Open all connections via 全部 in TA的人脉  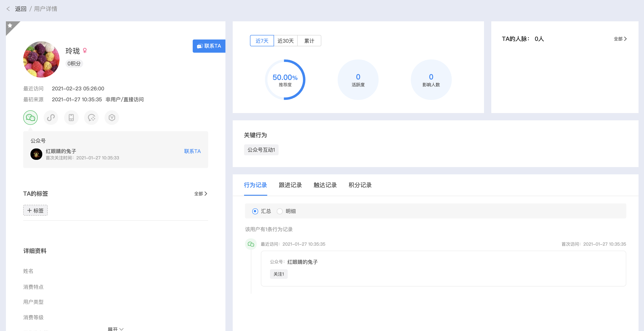620,39
